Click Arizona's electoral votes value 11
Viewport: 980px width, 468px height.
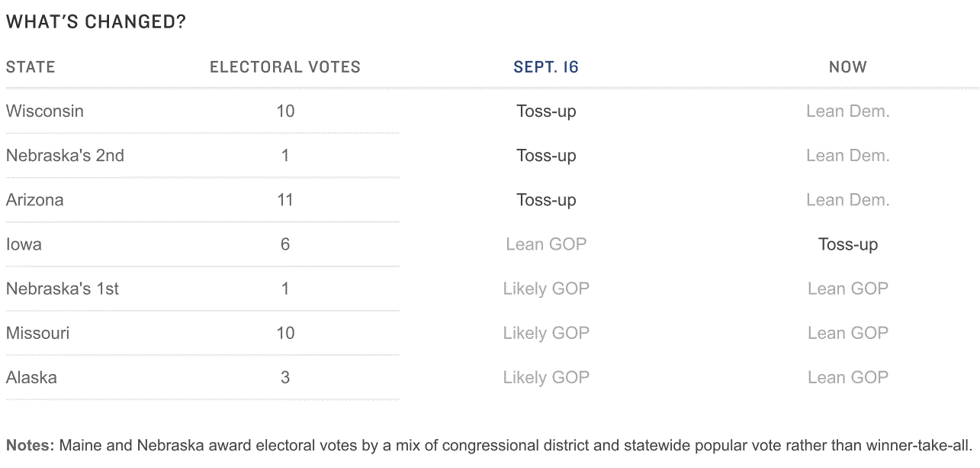(x=285, y=200)
